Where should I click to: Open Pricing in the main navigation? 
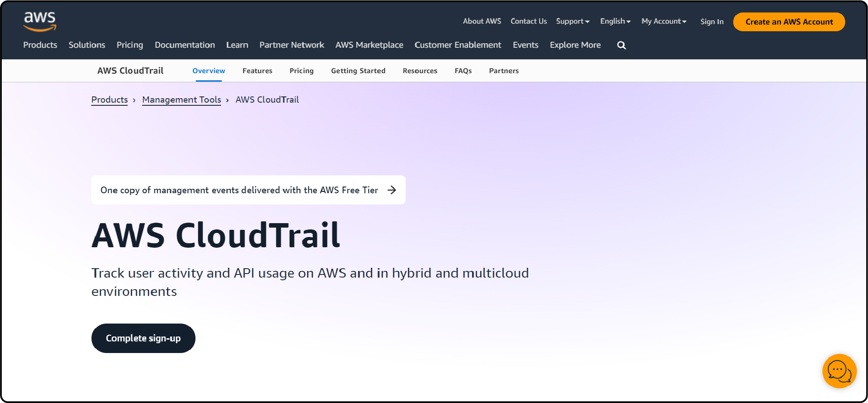pyautogui.click(x=130, y=45)
